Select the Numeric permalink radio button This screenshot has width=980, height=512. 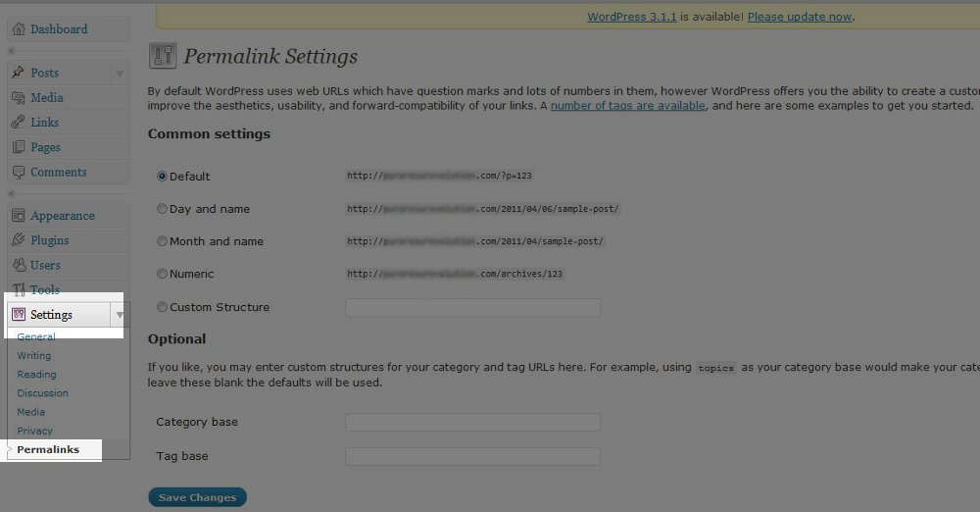click(x=162, y=274)
